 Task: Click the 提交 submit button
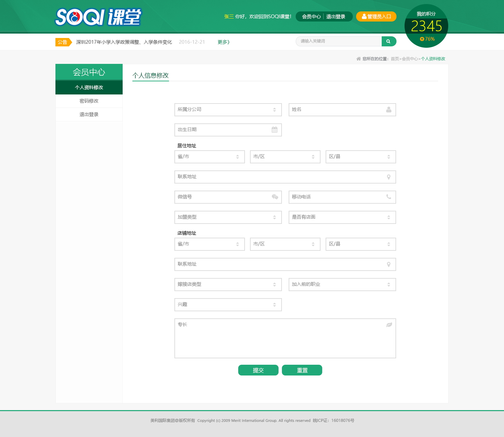pos(258,370)
